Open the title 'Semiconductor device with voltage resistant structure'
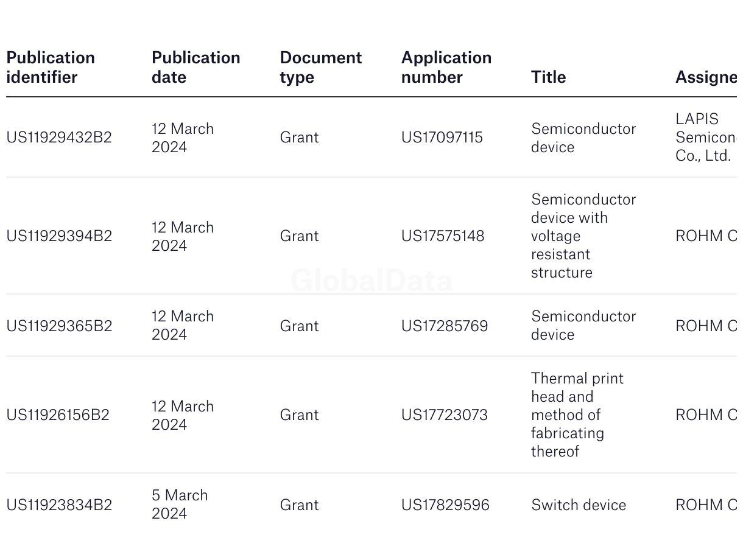The height and width of the screenshot is (560, 743). [x=574, y=236]
